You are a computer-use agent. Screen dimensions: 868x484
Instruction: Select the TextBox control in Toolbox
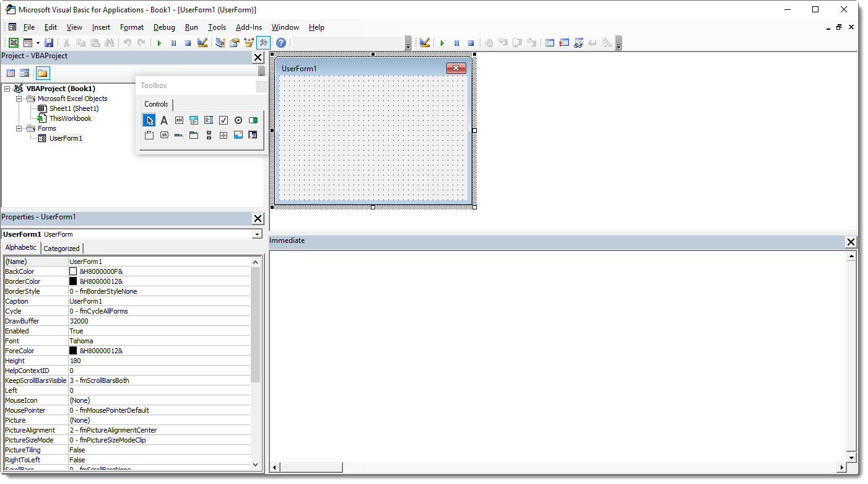point(179,120)
